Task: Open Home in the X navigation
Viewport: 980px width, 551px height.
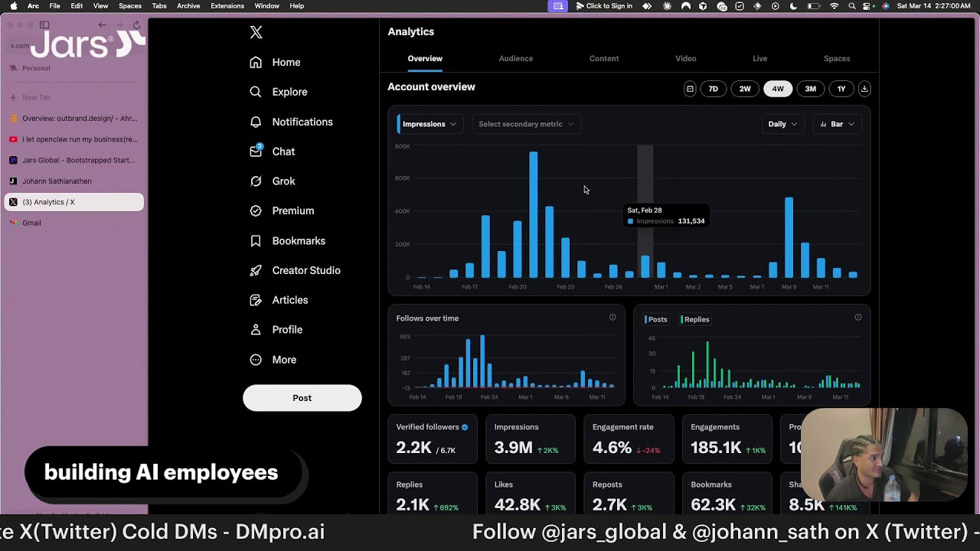Action: 275,63
